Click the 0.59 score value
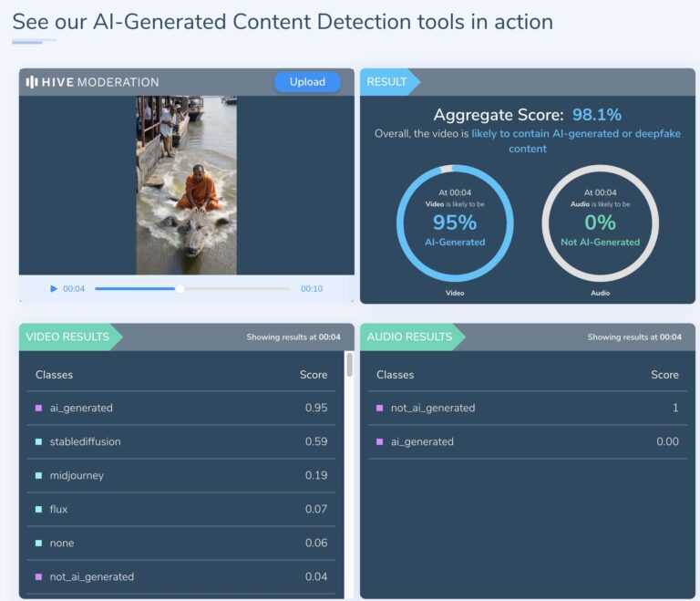This screenshot has height=601, width=700. point(316,442)
